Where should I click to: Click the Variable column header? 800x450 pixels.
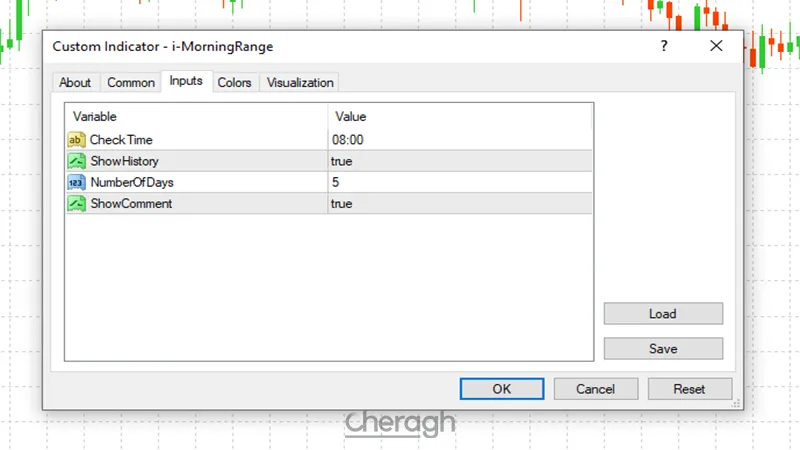pyautogui.click(x=196, y=117)
